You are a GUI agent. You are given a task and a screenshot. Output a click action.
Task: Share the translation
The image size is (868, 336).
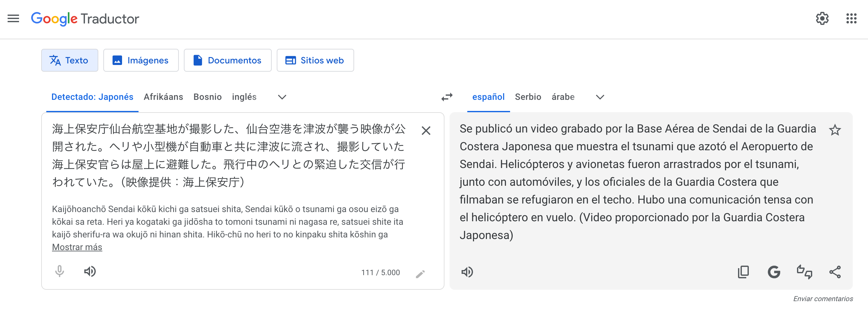835,272
